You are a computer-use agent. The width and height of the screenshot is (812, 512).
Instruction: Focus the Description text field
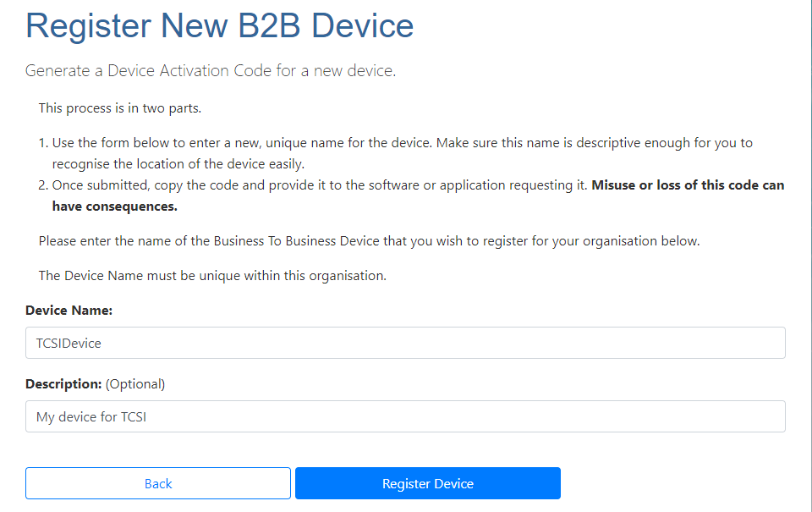click(x=405, y=416)
